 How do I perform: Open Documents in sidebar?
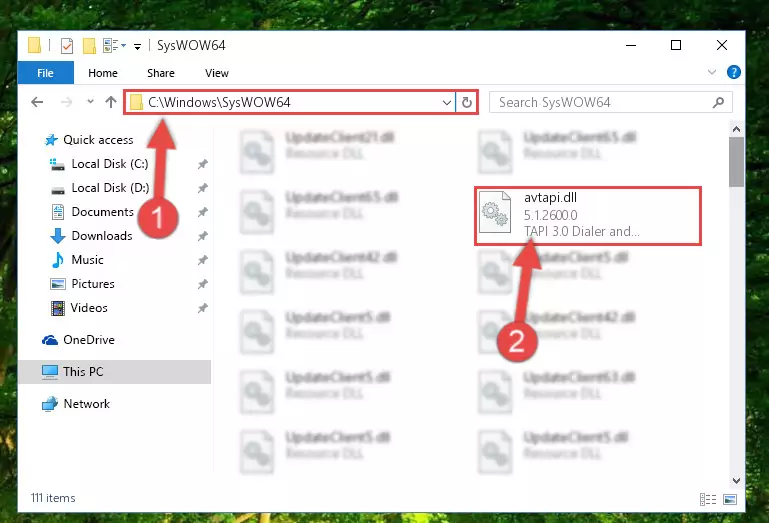pyautogui.click(x=103, y=212)
